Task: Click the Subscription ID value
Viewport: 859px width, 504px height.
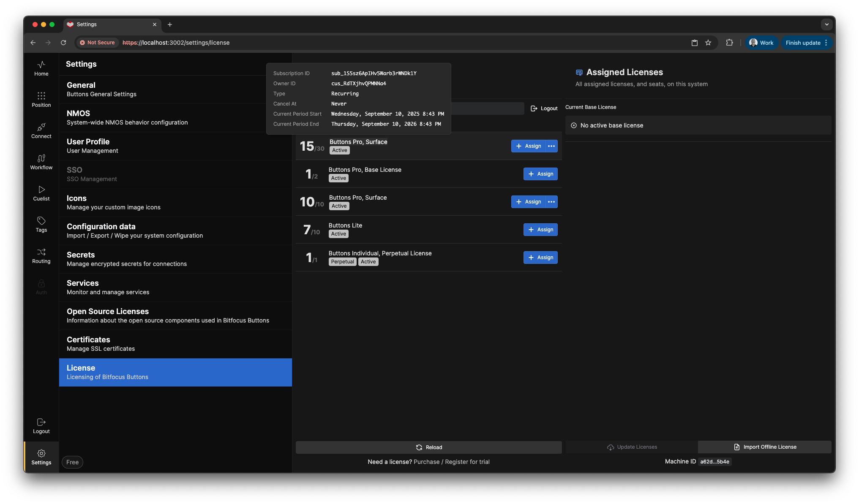Action: click(x=374, y=73)
